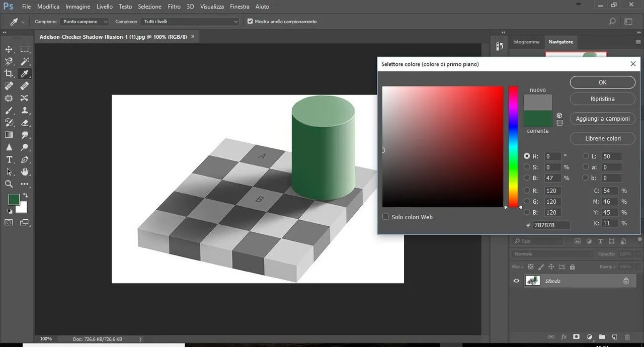Open the Immagine menu
The image size is (644, 347).
(78, 7)
